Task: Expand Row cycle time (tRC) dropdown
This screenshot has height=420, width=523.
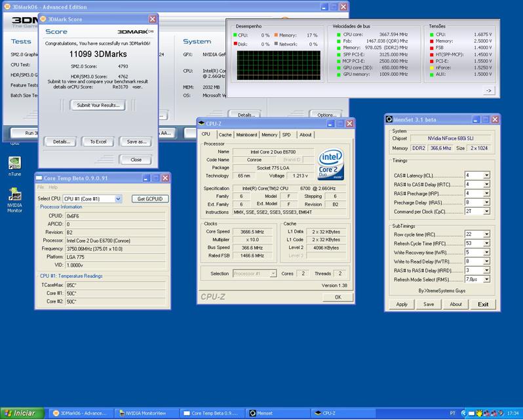Action: tap(487, 235)
